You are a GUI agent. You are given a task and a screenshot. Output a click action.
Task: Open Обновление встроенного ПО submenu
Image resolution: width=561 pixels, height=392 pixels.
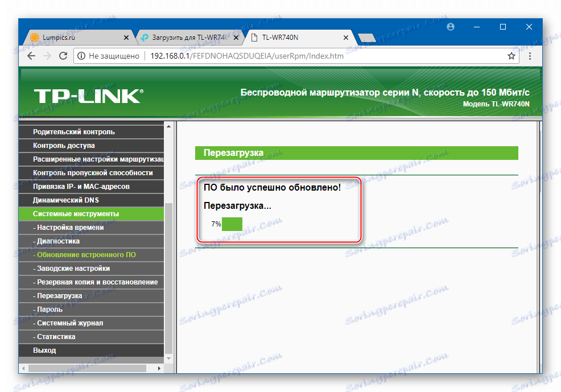point(91,255)
